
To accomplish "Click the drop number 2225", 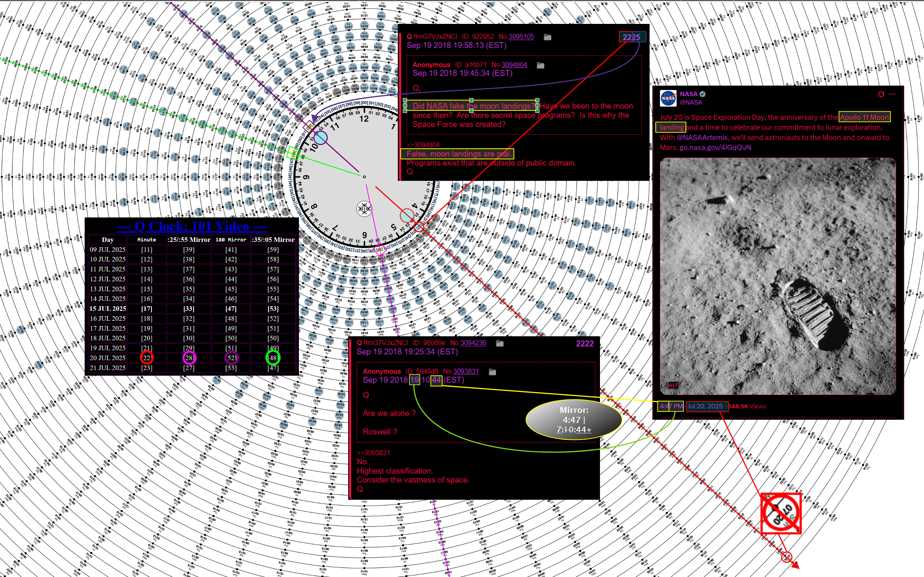I will tap(631, 37).
